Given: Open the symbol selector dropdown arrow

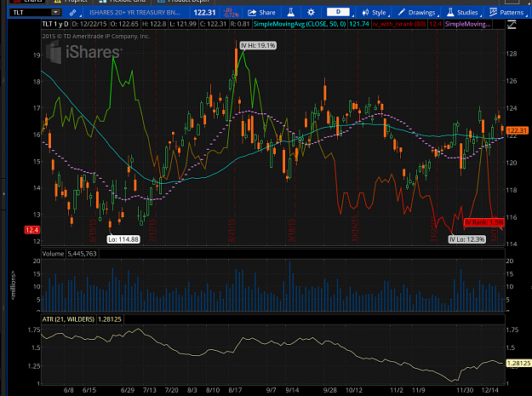Looking at the screenshot, I should point(55,13).
